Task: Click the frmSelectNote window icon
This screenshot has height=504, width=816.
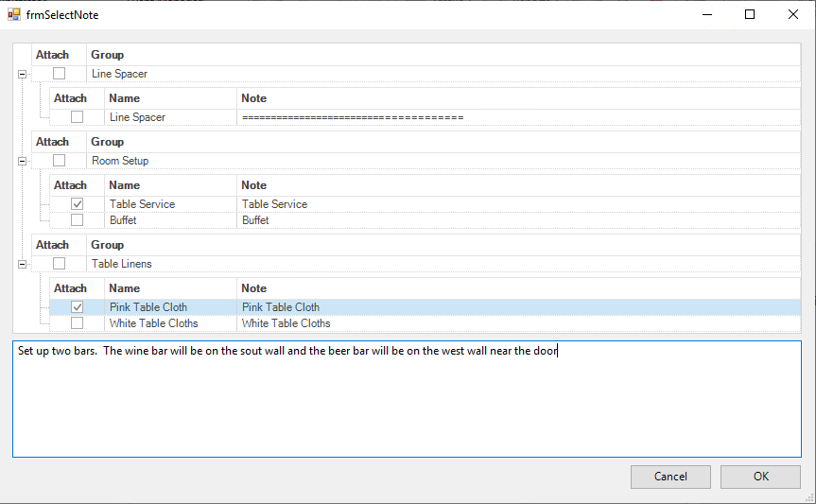Action: (x=14, y=14)
